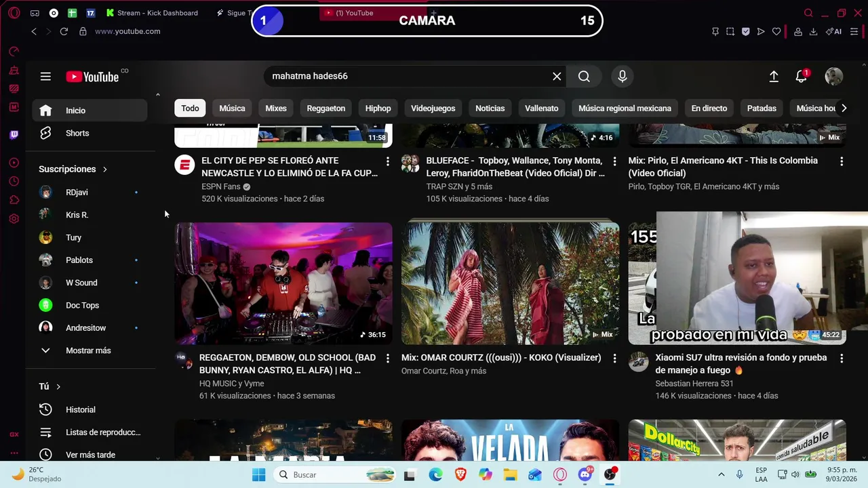Select the Todo filter chip
The width and height of the screenshot is (868, 488).
(x=190, y=108)
